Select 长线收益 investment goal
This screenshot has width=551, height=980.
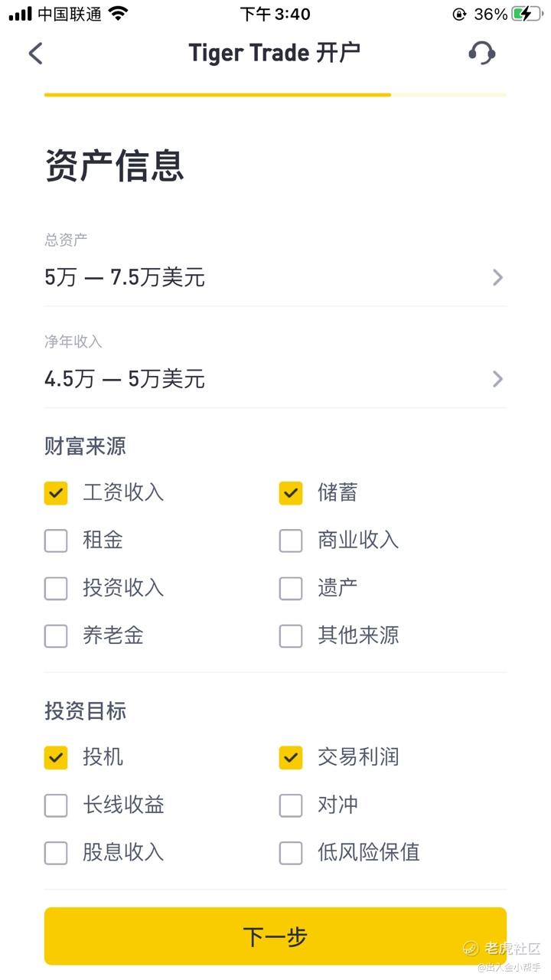tap(56, 805)
